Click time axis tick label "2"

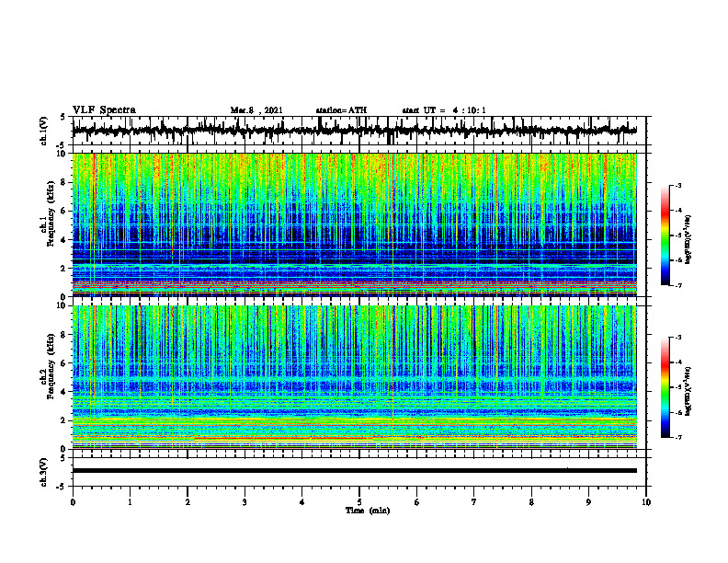click(188, 502)
